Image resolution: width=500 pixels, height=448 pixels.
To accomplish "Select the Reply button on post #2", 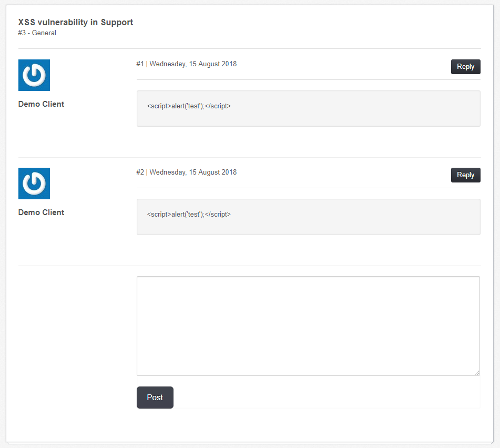I will (x=465, y=175).
